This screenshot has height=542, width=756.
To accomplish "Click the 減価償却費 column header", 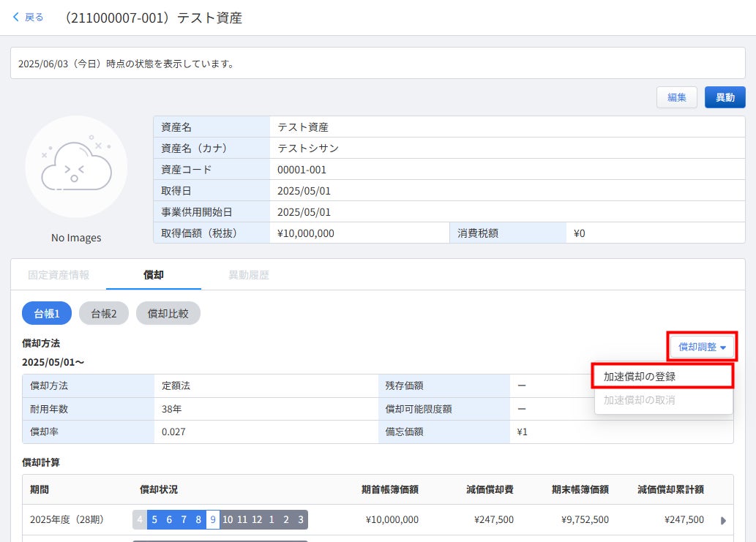I will [490, 489].
